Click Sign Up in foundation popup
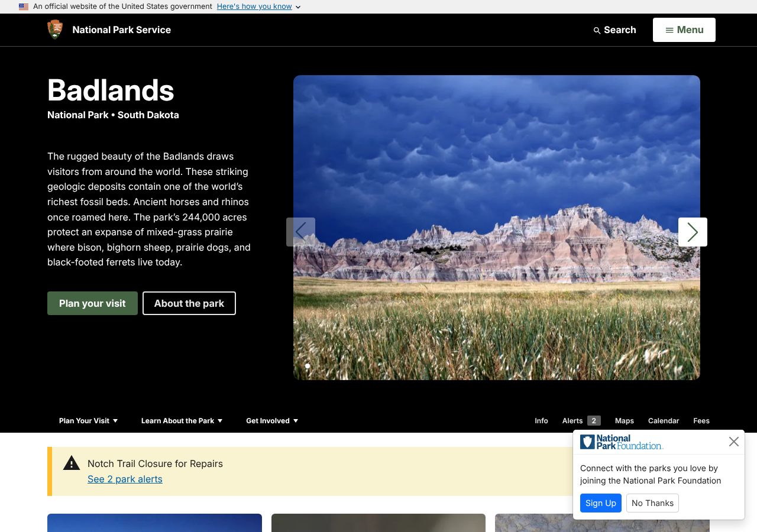The width and height of the screenshot is (757, 532). click(601, 503)
